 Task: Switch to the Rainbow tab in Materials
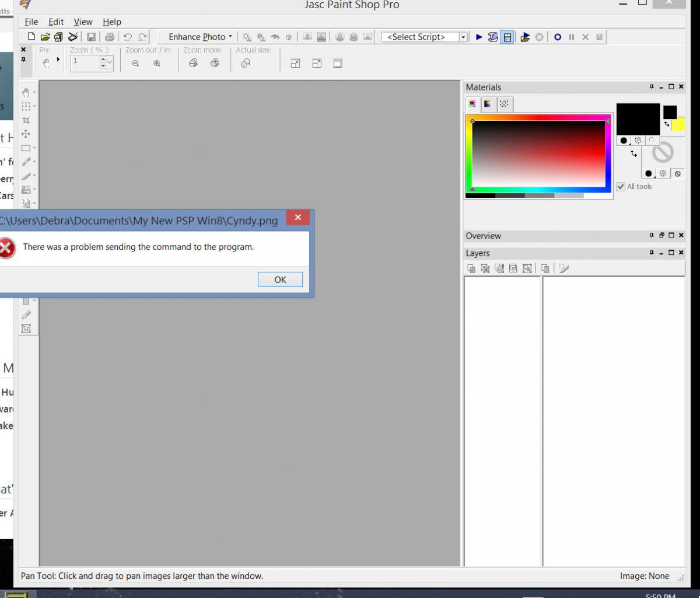tap(488, 104)
